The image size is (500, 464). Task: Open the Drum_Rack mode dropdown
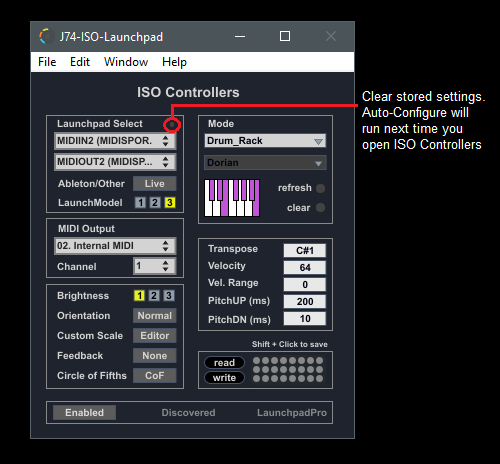(x=265, y=141)
